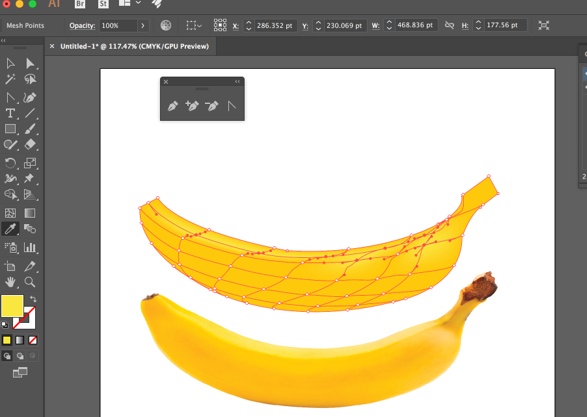587x417 pixels.
Task: Activate the Mesh tool
Action: pyautogui.click(x=10, y=213)
